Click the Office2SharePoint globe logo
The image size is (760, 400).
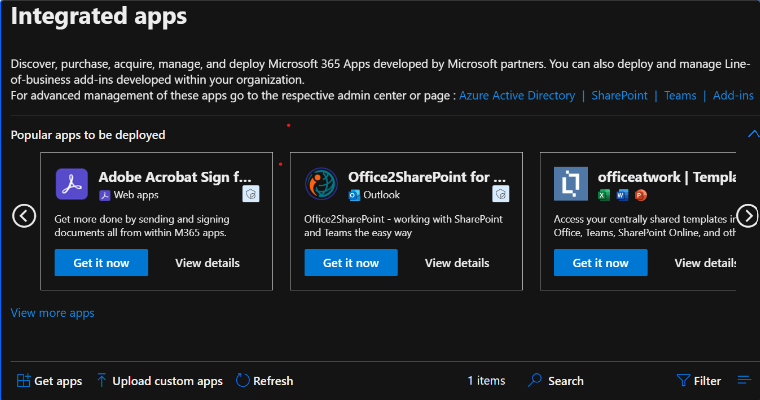point(321,184)
